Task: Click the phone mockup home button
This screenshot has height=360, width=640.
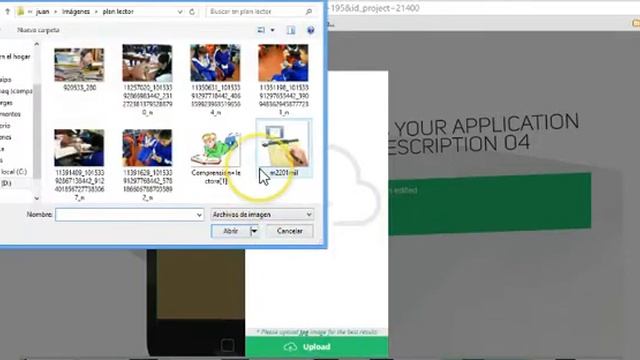Action: point(227,346)
